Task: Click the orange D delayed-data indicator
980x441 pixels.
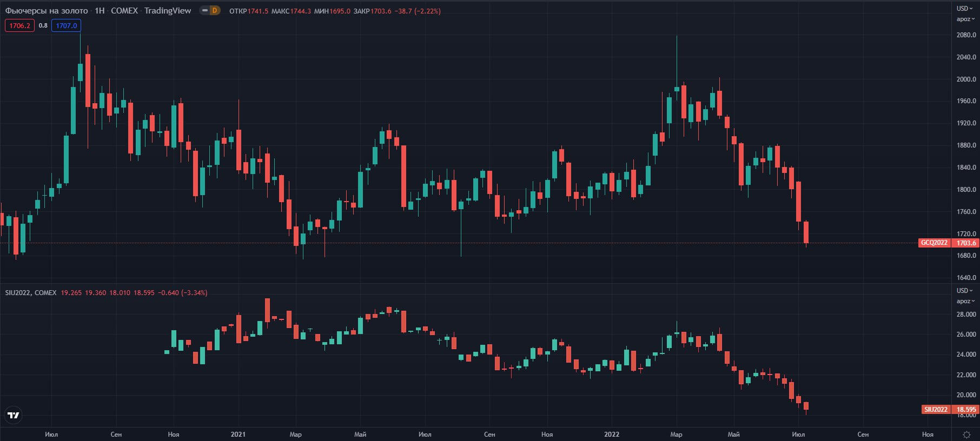Action: point(215,10)
